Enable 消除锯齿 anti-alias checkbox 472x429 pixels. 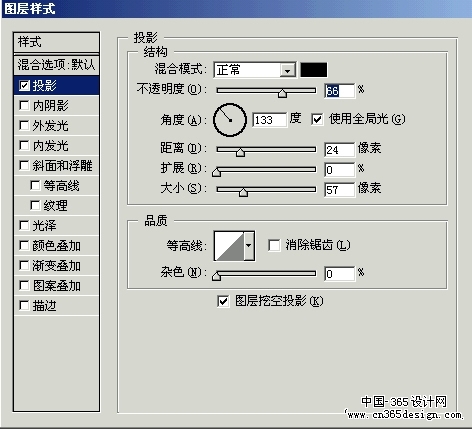pyautogui.click(x=274, y=245)
